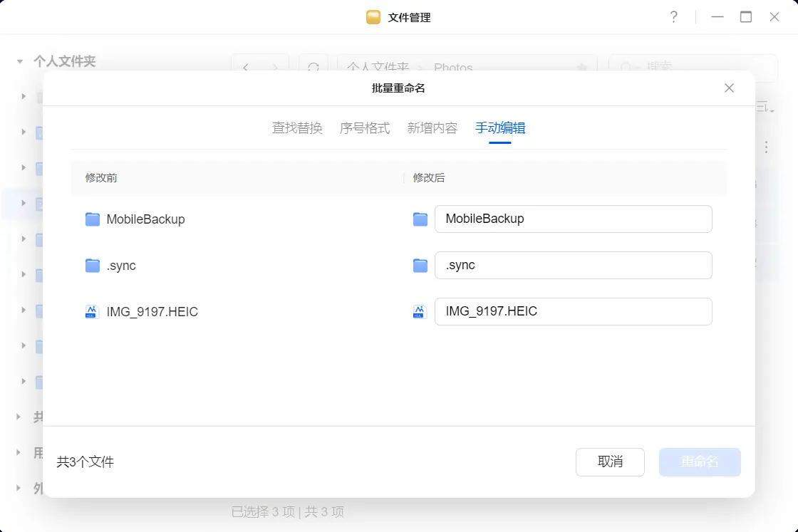Switch to the 查找替换 tab
The height and width of the screenshot is (532, 798).
pyautogui.click(x=297, y=128)
